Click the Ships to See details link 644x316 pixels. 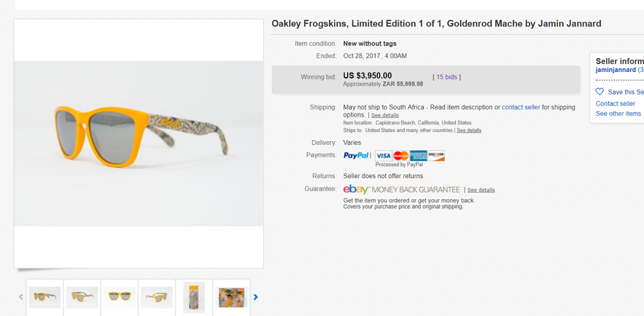tap(469, 130)
